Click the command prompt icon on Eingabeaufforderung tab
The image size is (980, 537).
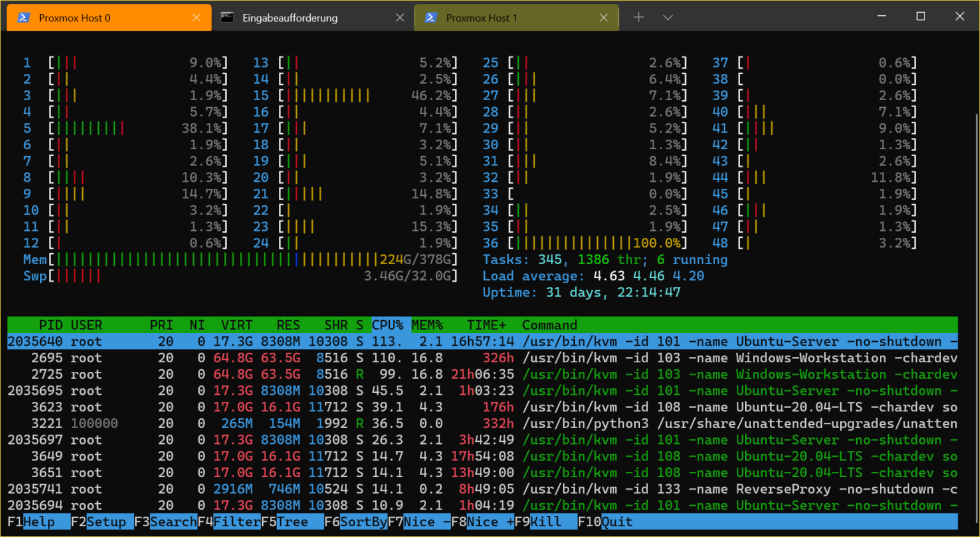click(x=225, y=17)
